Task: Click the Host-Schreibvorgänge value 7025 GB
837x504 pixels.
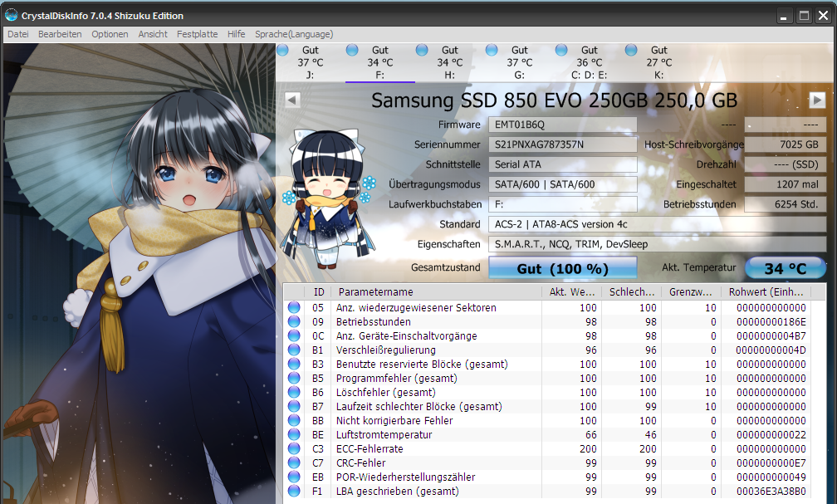Action: tap(786, 144)
